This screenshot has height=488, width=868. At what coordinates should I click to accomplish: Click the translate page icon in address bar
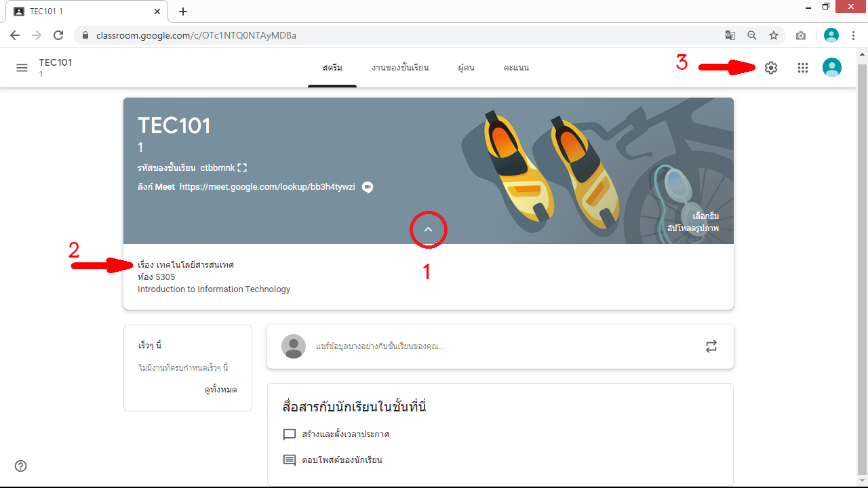[730, 35]
